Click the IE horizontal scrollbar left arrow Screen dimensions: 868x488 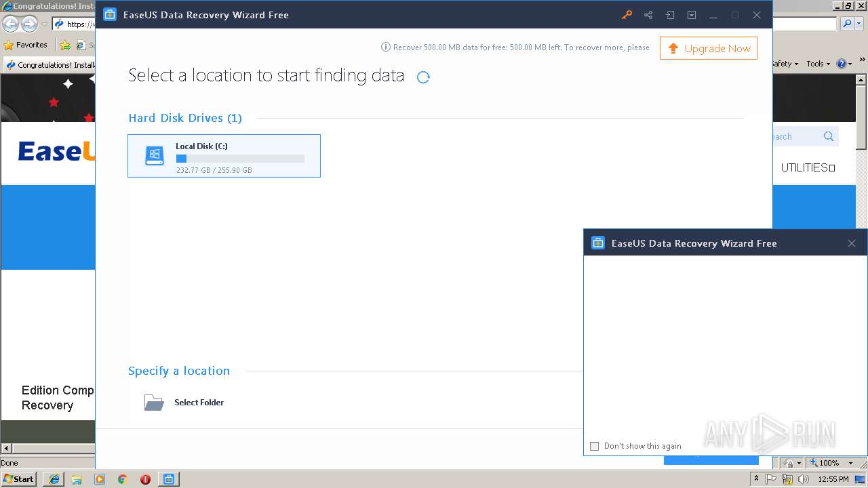click(x=6, y=448)
